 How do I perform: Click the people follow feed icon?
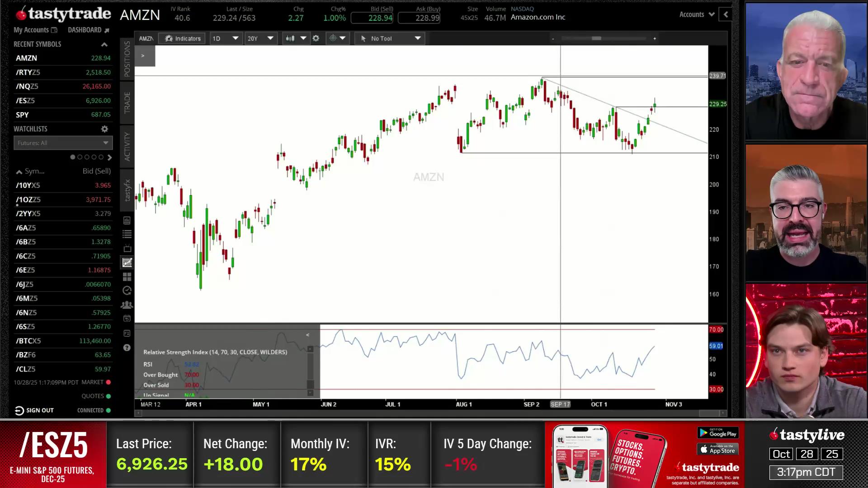[x=127, y=305]
